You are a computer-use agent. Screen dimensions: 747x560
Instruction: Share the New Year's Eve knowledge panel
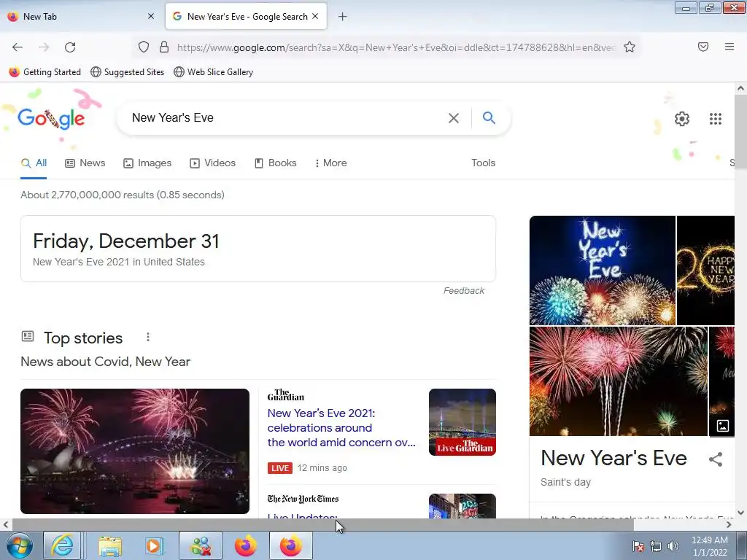(715, 459)
